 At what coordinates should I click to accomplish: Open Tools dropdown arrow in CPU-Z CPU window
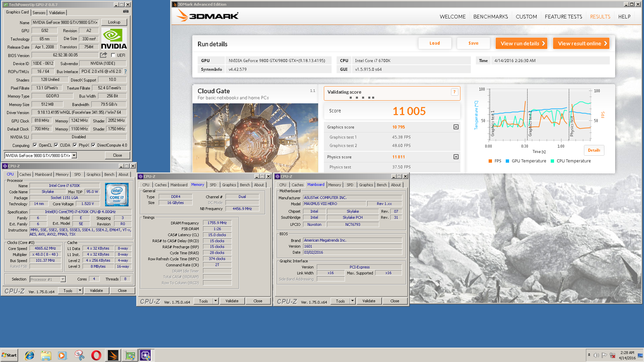tap(80, 291)
